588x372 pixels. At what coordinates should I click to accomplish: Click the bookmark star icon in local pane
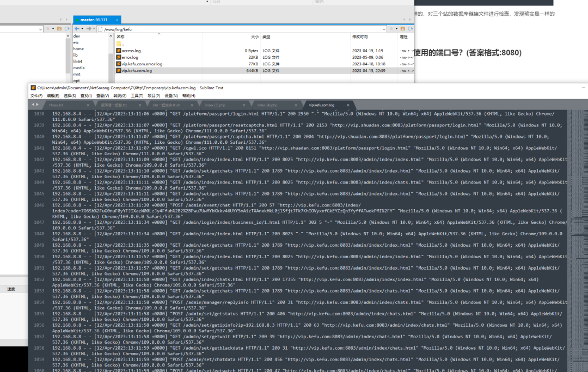48,29
